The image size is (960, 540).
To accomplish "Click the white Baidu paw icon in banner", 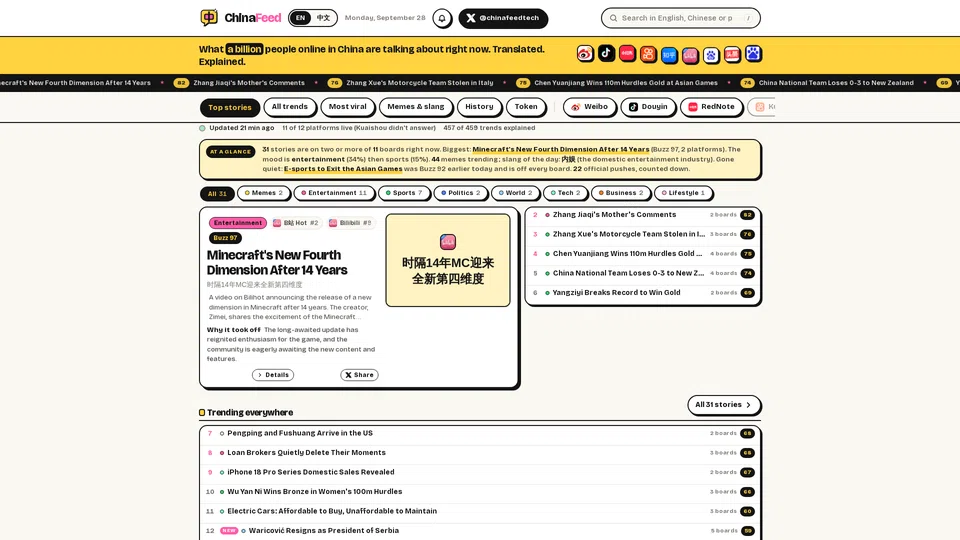I will (711, 55).
